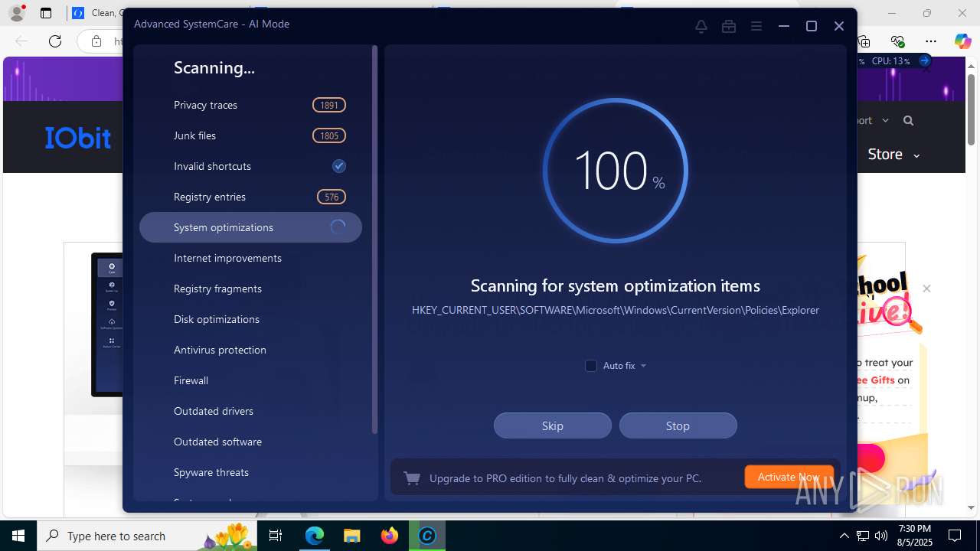Stop the running scan

pos(678,425)
